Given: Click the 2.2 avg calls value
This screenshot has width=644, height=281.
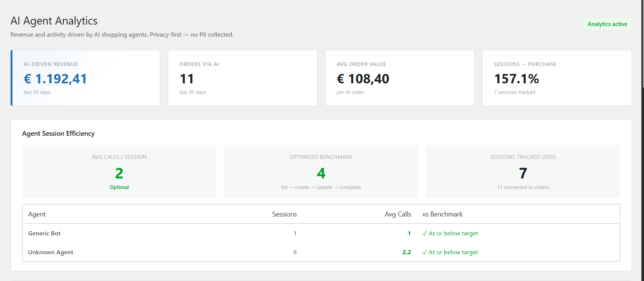Looking at the screenshot, I should coord(406,252).
